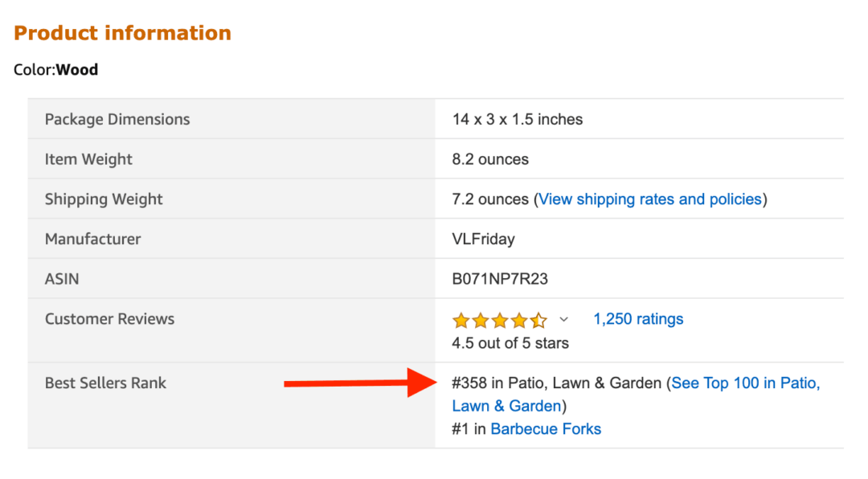Click the 1,250 ratings link
This screenshot has width=868, height=479.
click(638, 319)
